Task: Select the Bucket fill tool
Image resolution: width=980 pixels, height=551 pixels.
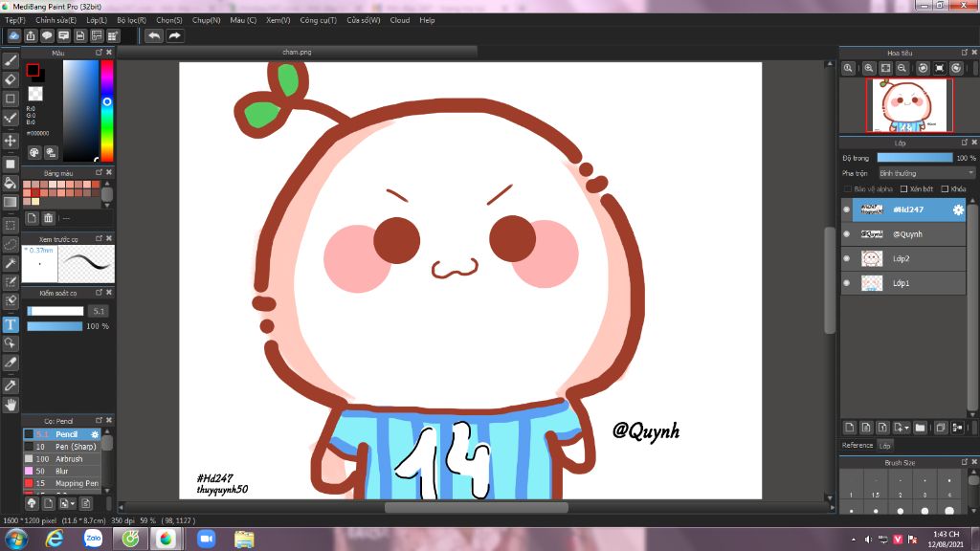Action: coord(11,183)
